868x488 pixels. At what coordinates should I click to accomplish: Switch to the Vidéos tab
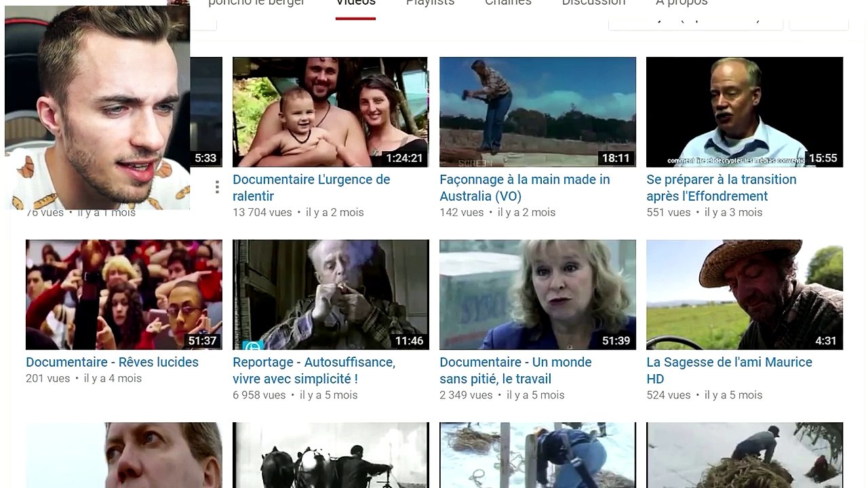click(x=355, y=3)
